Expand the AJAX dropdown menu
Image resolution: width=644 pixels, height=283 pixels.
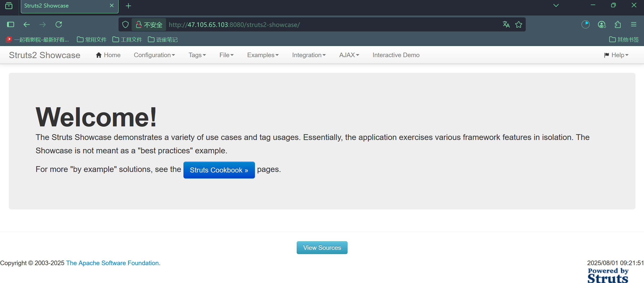coord(349,55)
